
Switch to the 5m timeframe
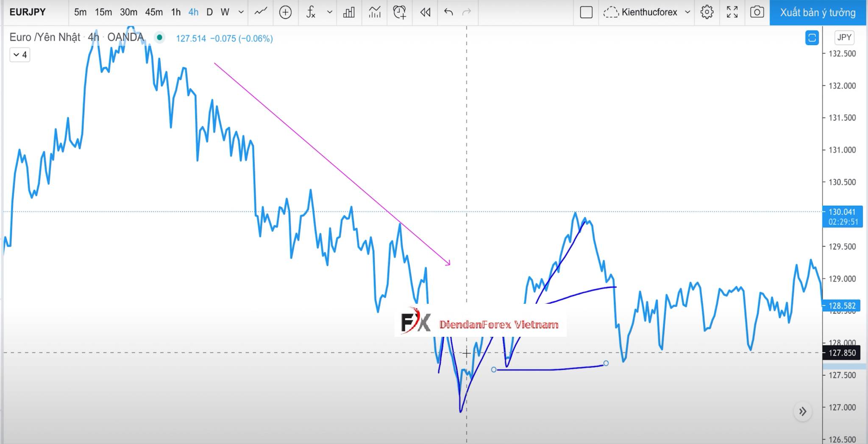(x=80, y=12)
